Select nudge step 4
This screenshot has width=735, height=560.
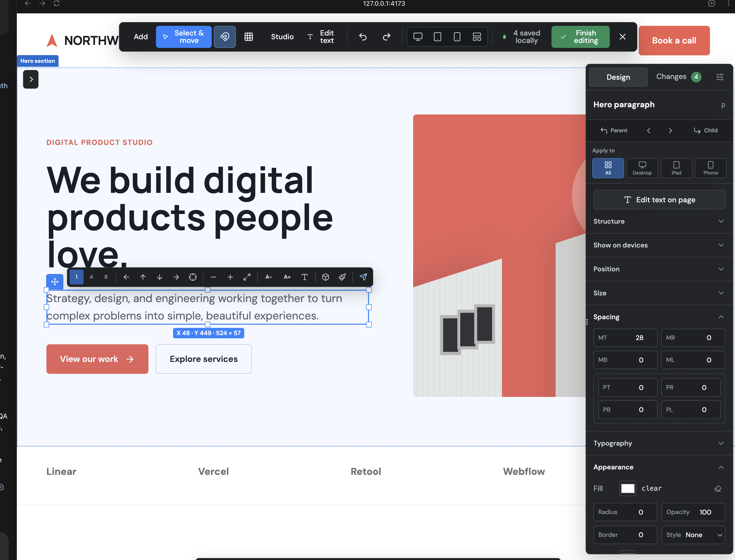click(x=91, y=277)
